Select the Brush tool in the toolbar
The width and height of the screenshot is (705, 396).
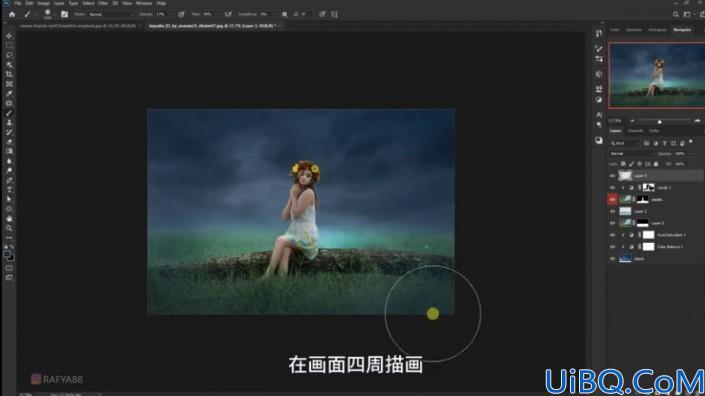click(9, 113)
